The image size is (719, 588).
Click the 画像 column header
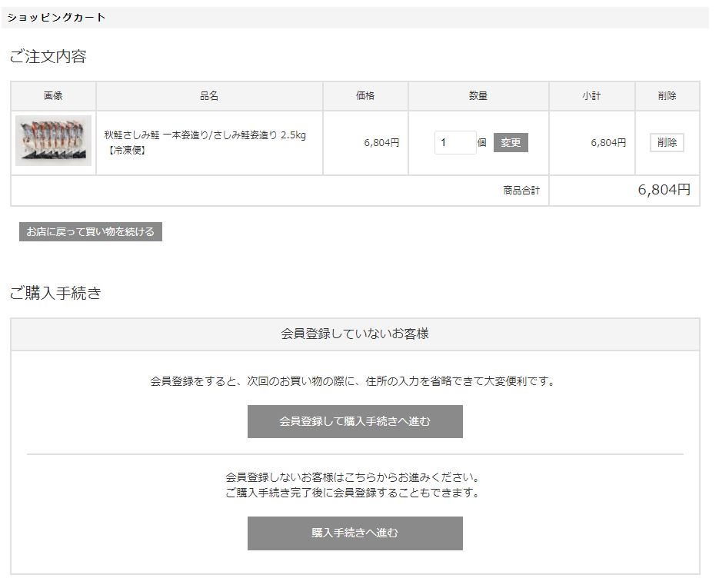[x=53, y=96]
